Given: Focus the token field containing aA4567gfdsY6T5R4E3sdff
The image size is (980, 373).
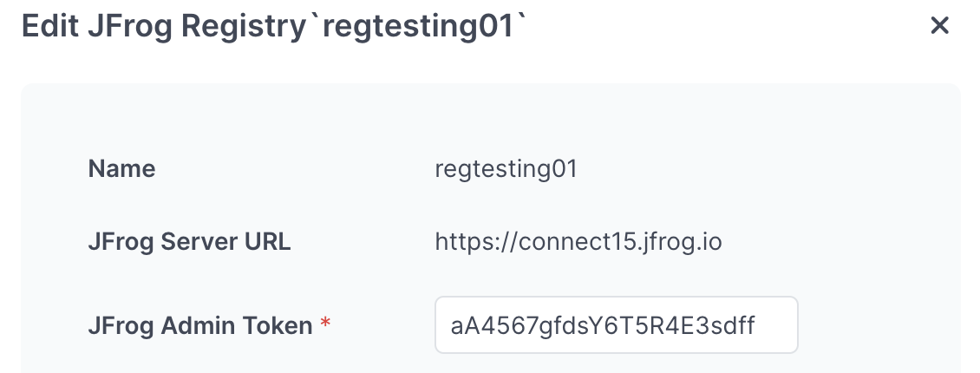Looking at the screenshot, I should [x=617, y=325].
